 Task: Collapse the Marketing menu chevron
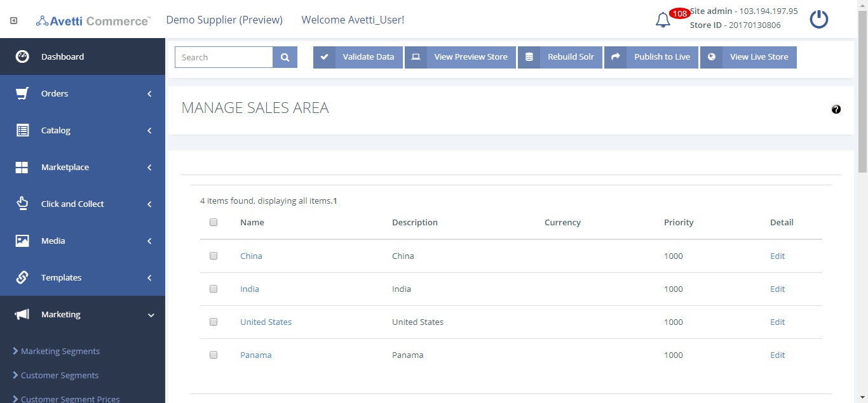151,315
